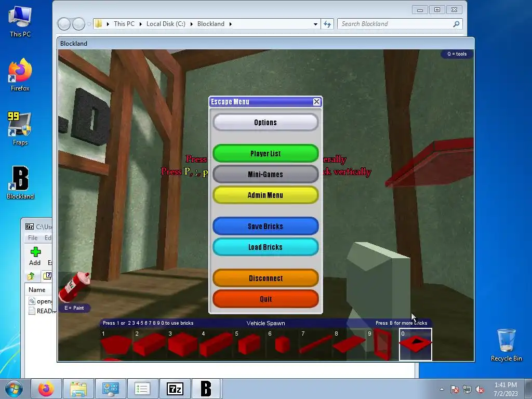The width and height of the screenshot is (532, 399).
Task: Select brick slot 3 in the brick bar
Action: point(183,345)
